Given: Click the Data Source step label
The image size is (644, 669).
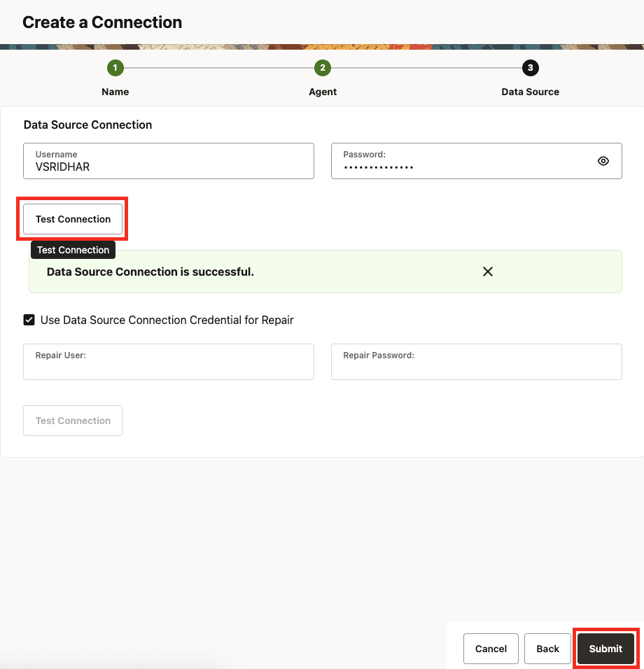Looking at the screenshot, I should tap(530, 92).
